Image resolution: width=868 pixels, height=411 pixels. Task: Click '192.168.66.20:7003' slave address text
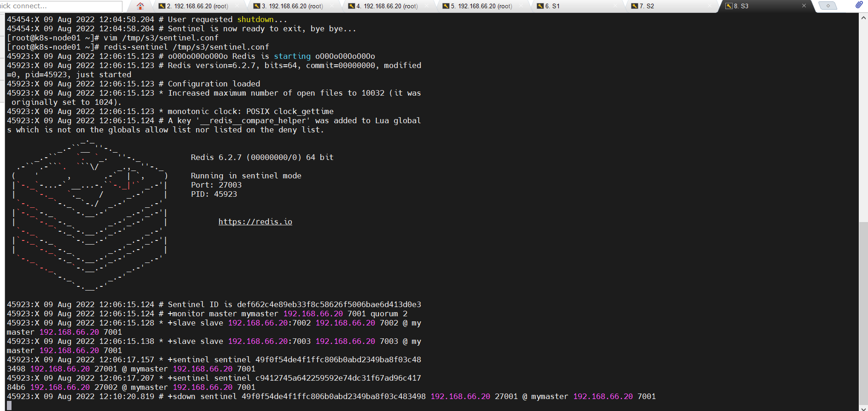269,341
